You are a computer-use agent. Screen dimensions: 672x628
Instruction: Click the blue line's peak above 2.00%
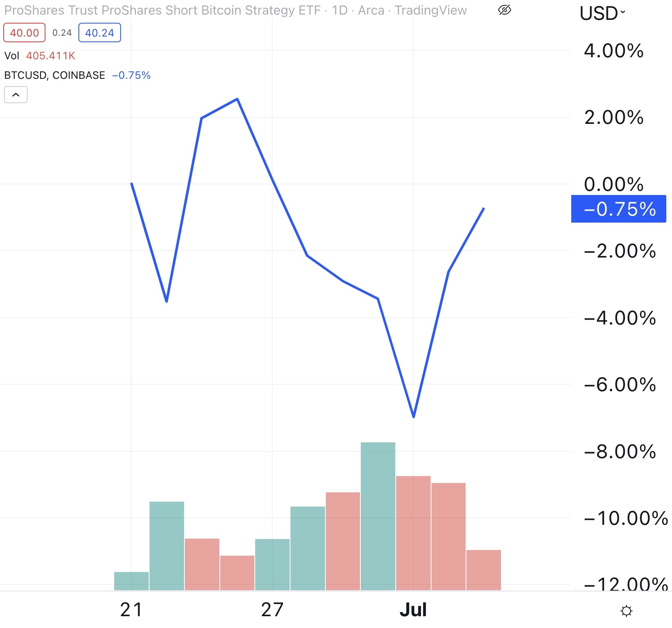[x=237, y=99]
